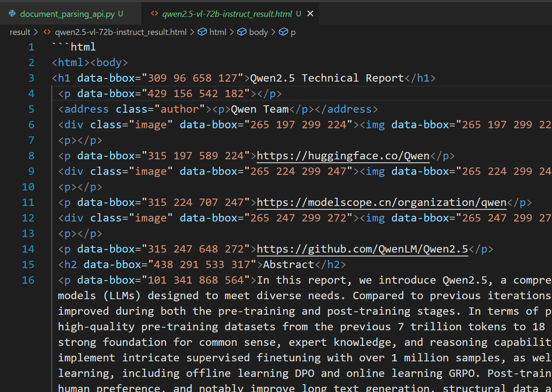Click the 'Abstract' heading text

click(x=289, y=265)
